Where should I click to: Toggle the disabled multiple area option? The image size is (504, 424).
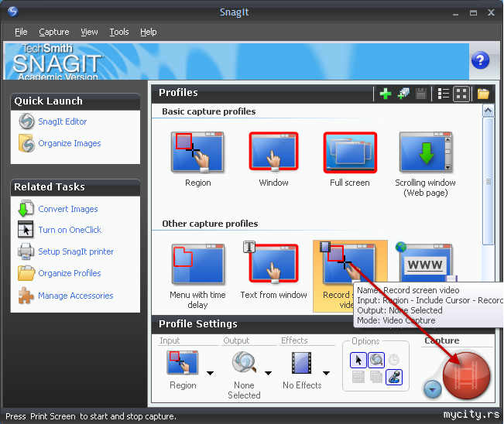point(376,377)
